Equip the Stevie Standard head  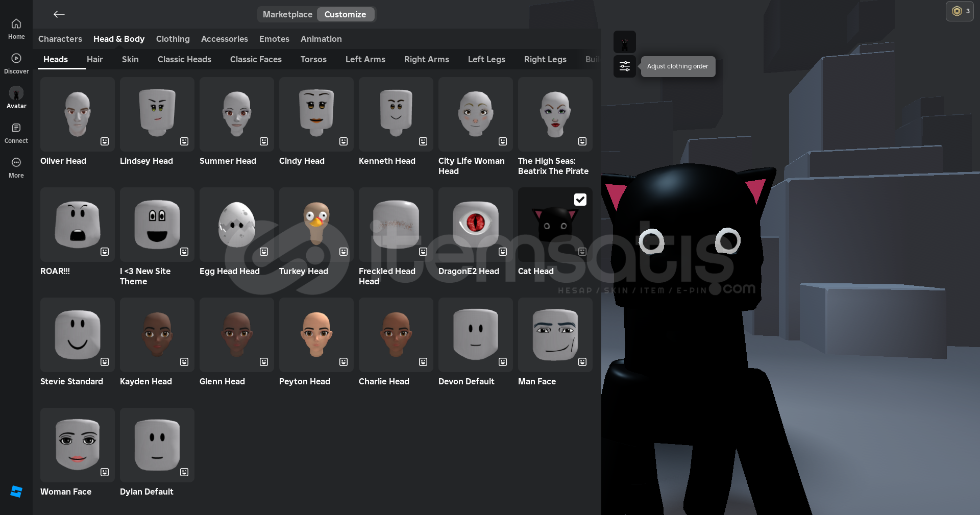click(78, 335)
